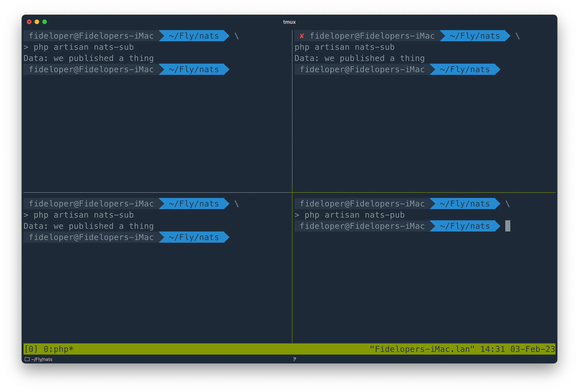Focus top-left pane on nats-sub command
The width and height of the screenshot is (579, 392).
(83, 47)
